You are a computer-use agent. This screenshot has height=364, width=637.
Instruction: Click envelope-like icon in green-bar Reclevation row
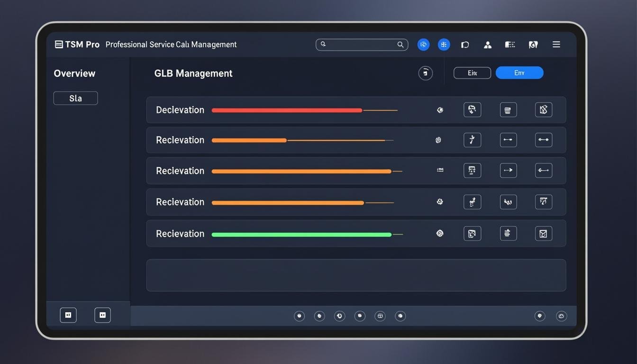tap(544, 233)
